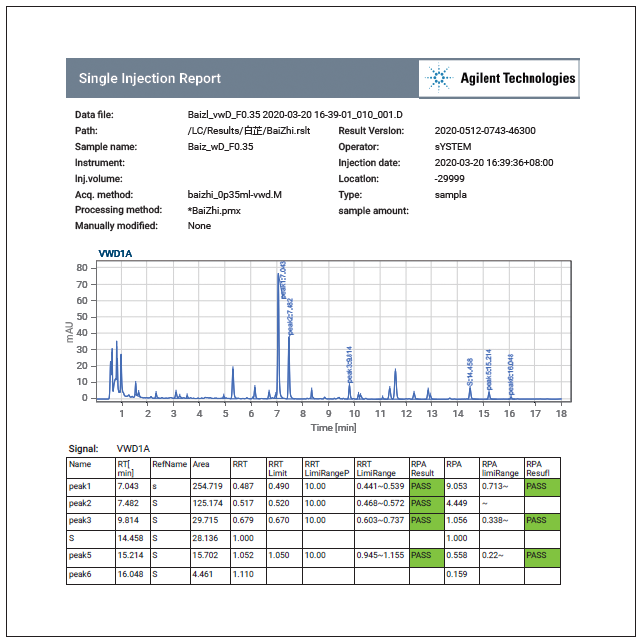Click the peak6 16.048 label on chromatogram

[x=510, y=374]
